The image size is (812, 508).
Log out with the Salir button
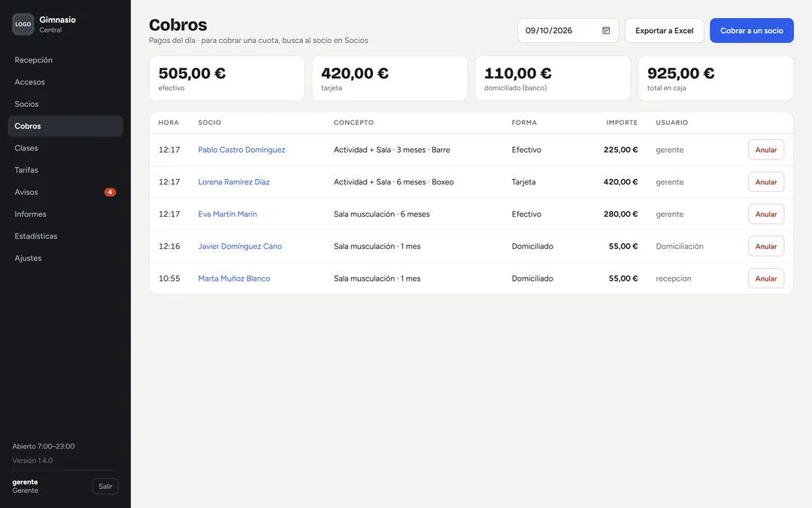[105, 486]
